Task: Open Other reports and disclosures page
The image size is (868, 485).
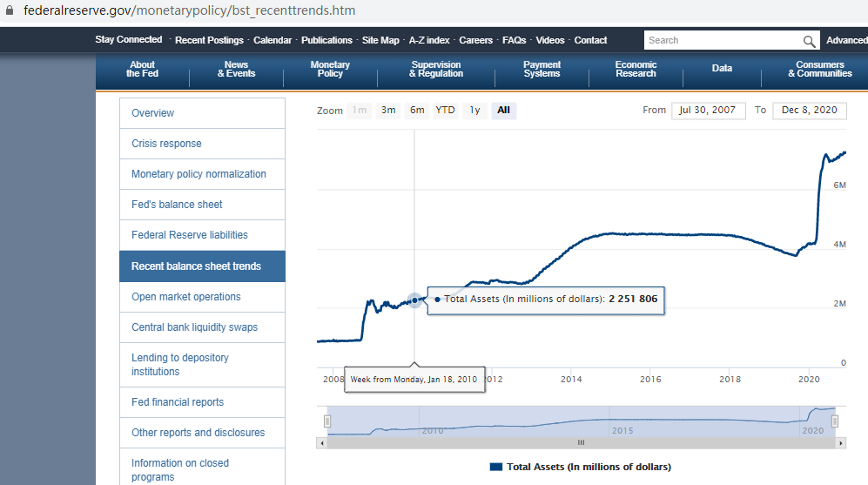Action: coord(202,433)
